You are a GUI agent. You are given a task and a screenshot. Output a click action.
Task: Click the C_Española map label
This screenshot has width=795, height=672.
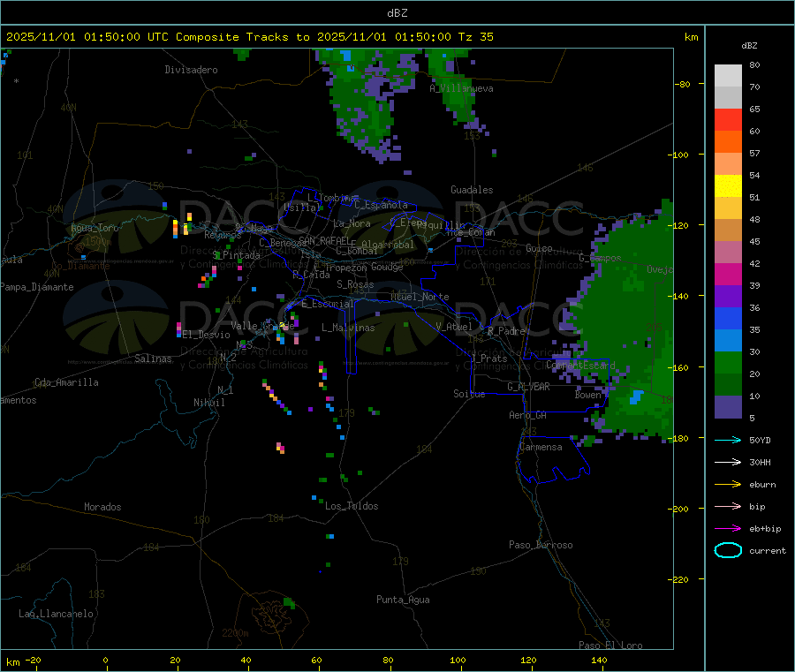click(381, 205)
